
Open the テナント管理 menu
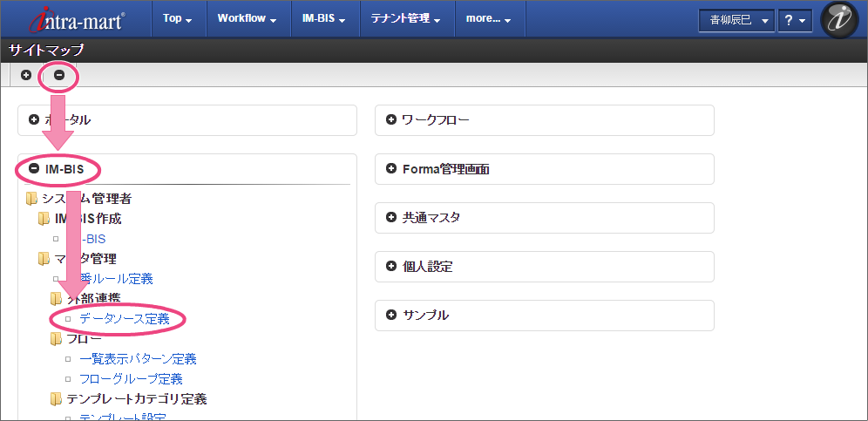pyautogui.click(x=405, y=18)
